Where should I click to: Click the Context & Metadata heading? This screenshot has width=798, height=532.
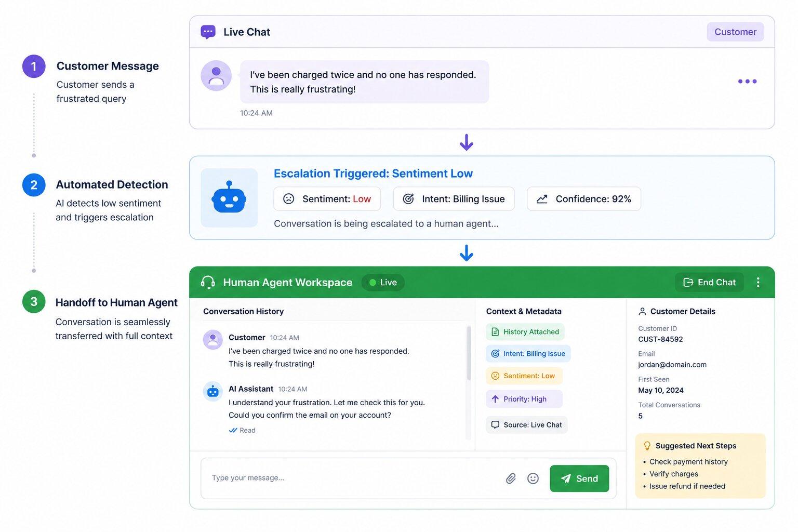[524, 311]
